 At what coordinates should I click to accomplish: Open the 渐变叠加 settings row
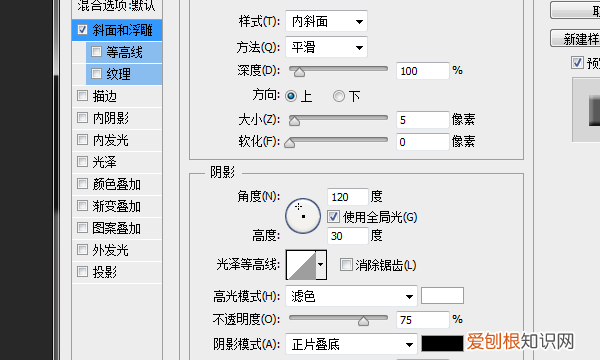pyautogui.click(x=117, y=206)
